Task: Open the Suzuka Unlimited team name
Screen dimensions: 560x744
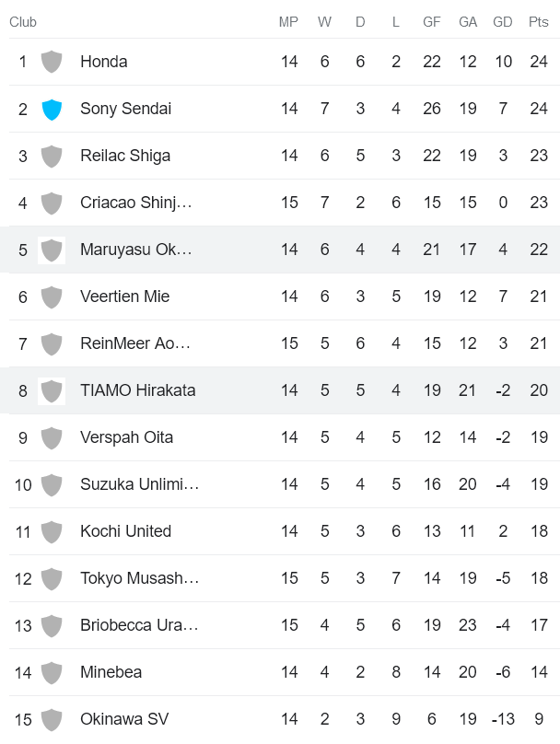Action: coord(139,484)
